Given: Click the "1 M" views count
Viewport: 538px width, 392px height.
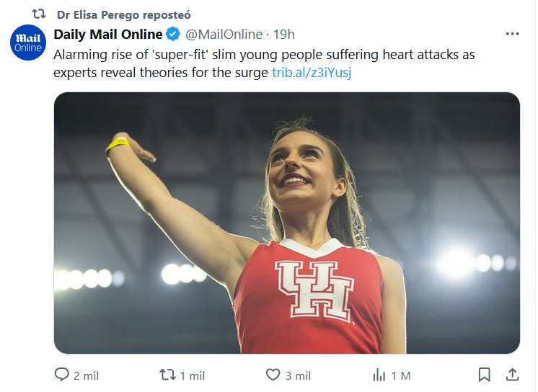Looking at the screenshot, I should pyautogui.click(x=401, y=375).
